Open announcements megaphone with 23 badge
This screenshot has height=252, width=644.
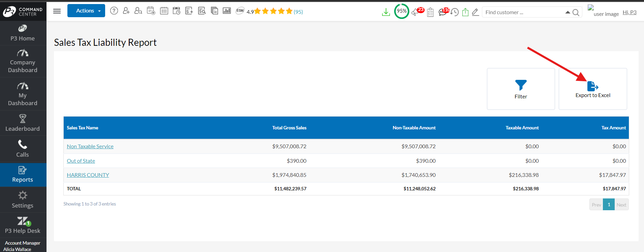click(417, 12)
